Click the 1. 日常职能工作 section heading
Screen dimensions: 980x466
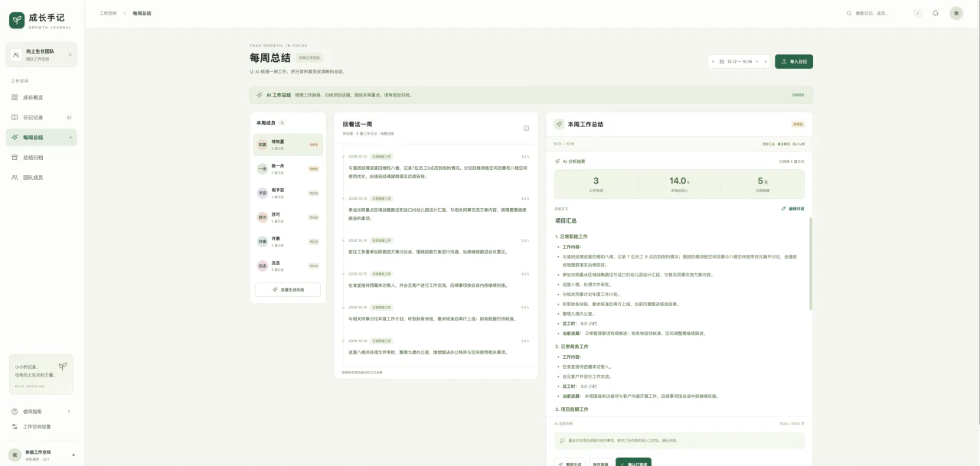(x=572, y=236)
